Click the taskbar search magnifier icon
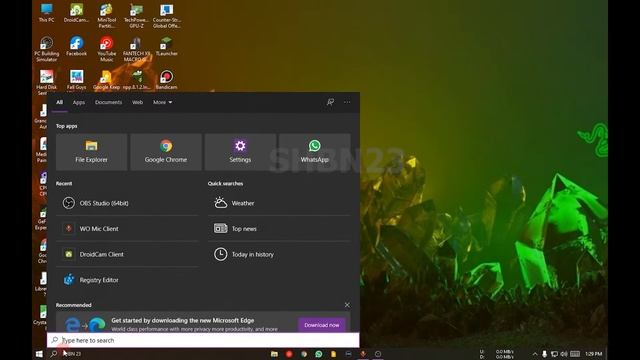Image resolution: width=640 pixels, height=360 pixels. (x=53, y=354)
